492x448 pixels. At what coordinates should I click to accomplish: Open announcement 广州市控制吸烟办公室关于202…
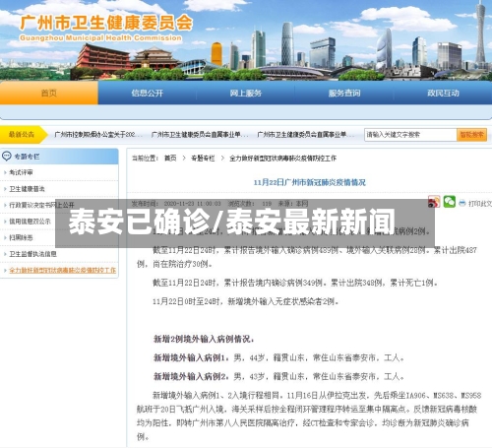98,135
